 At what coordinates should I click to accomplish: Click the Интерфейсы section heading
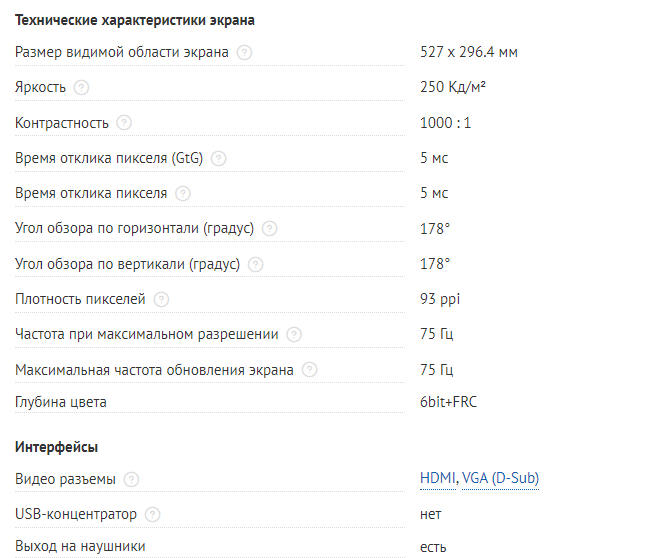tap(56, 447)
